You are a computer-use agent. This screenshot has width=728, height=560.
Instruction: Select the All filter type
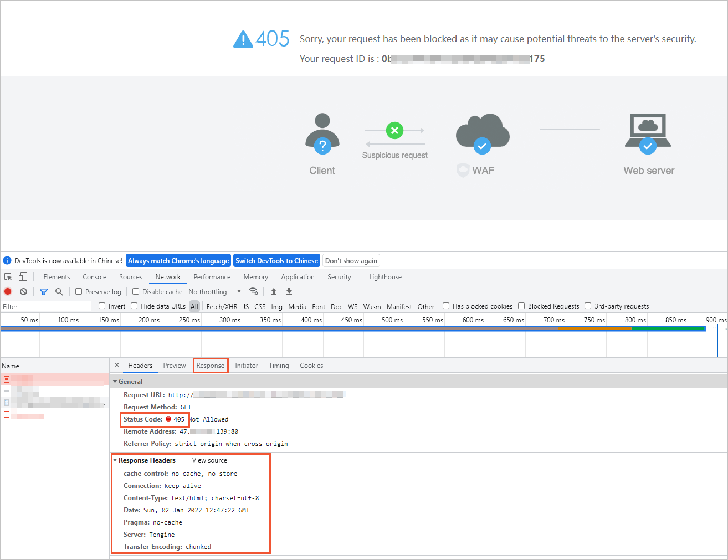pyautogui.click(x=194, y=306)
